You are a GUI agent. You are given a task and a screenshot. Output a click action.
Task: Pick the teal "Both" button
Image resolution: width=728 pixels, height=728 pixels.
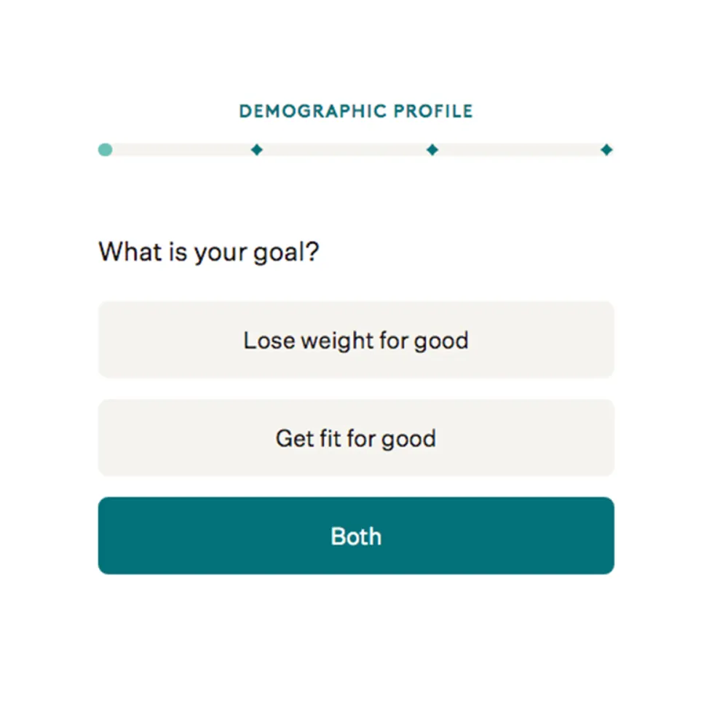click(356, 536)
